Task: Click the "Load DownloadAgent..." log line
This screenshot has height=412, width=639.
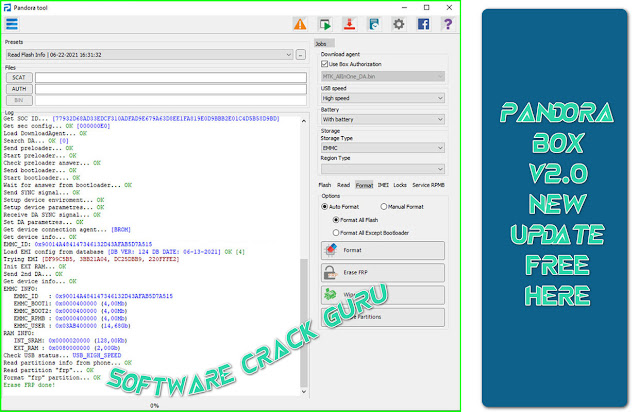Action: click(x=45, y=133)
